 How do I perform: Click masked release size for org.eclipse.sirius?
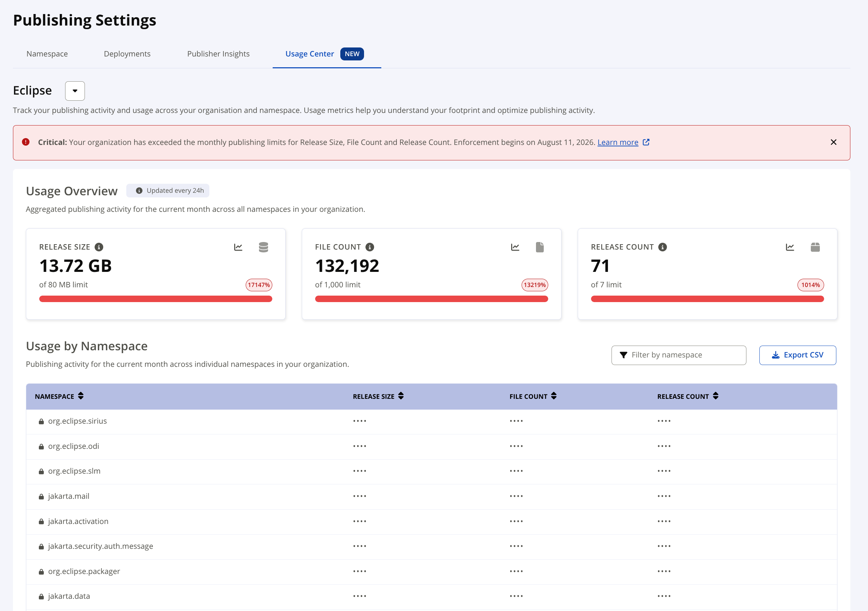359,421
